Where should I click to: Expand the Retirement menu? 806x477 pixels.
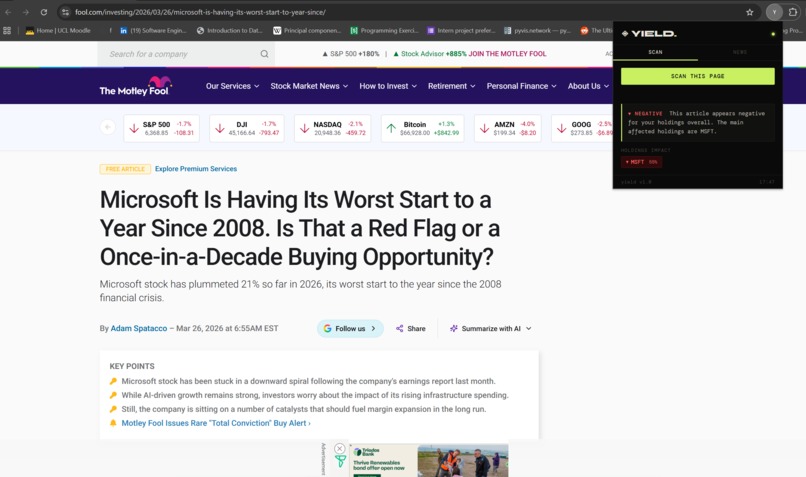451,86
